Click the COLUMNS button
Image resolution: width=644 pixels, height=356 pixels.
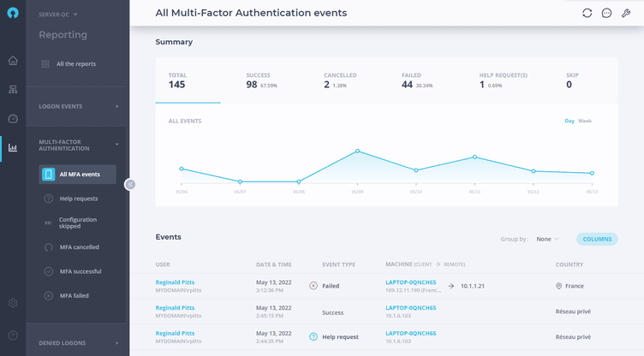(597, 239)
